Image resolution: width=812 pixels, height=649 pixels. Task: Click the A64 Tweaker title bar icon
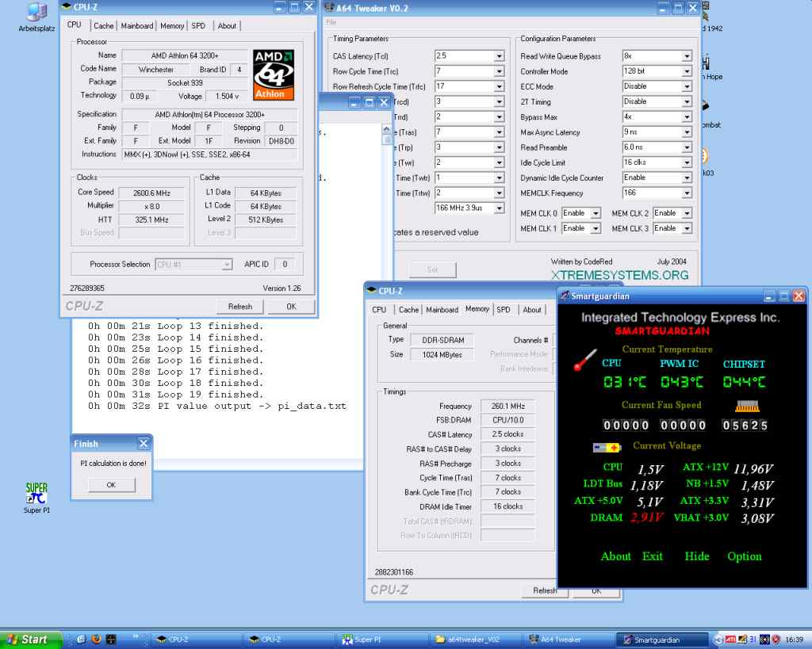click(x=328, y=7)
